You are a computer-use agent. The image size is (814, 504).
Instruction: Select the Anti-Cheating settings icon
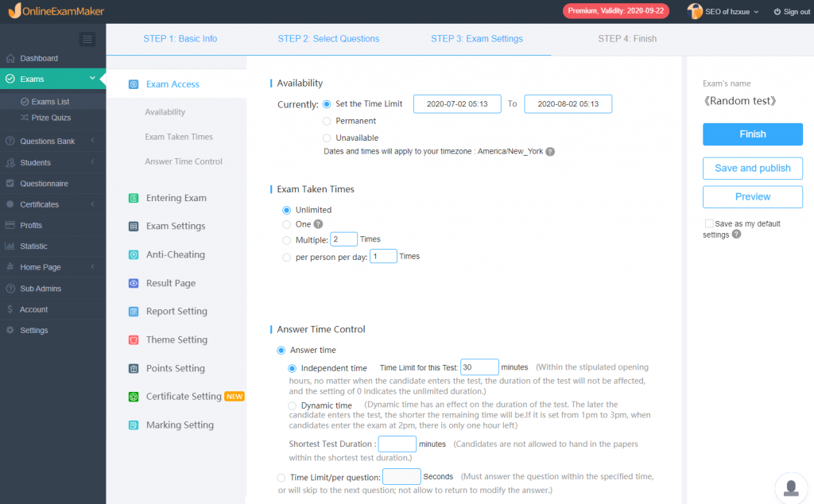pos(134,254)
